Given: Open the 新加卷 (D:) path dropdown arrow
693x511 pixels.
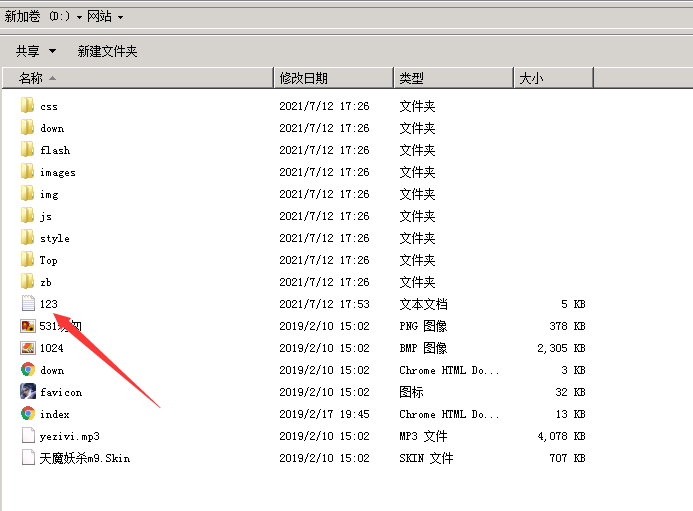Looking at the screenshot, I should [80, 18].
